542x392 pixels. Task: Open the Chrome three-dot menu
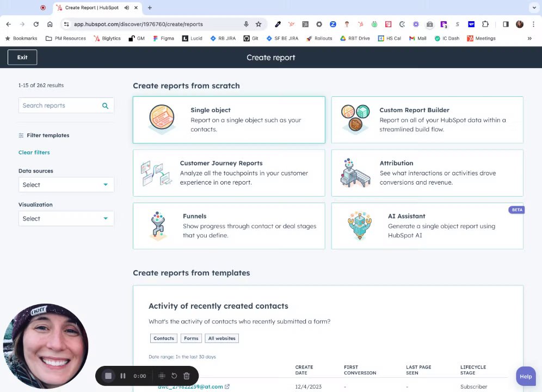coord(533,24)
